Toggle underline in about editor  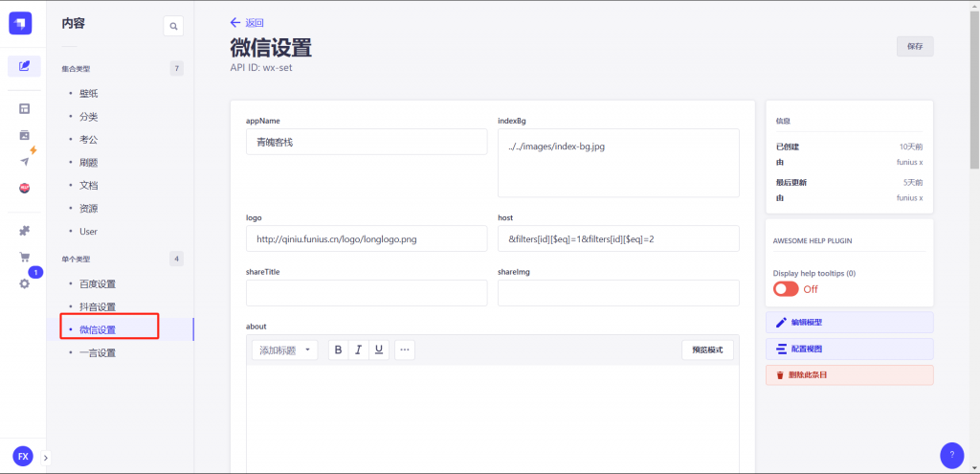(379, 350)
